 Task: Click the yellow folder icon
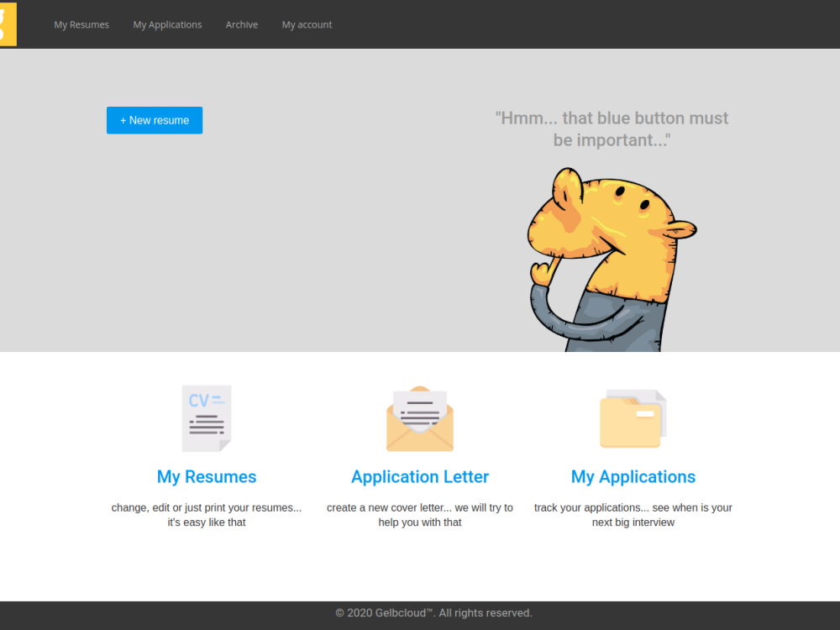pos(633,419)
